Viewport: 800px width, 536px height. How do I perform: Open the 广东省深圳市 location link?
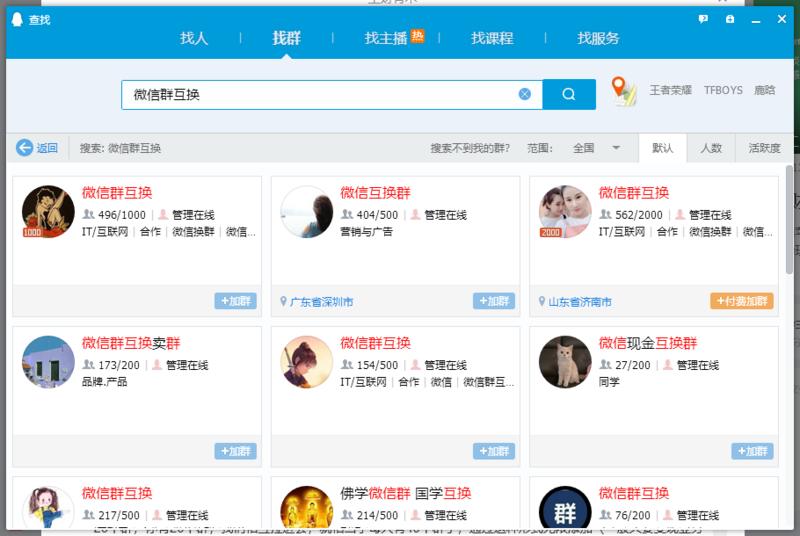[321, 302]
